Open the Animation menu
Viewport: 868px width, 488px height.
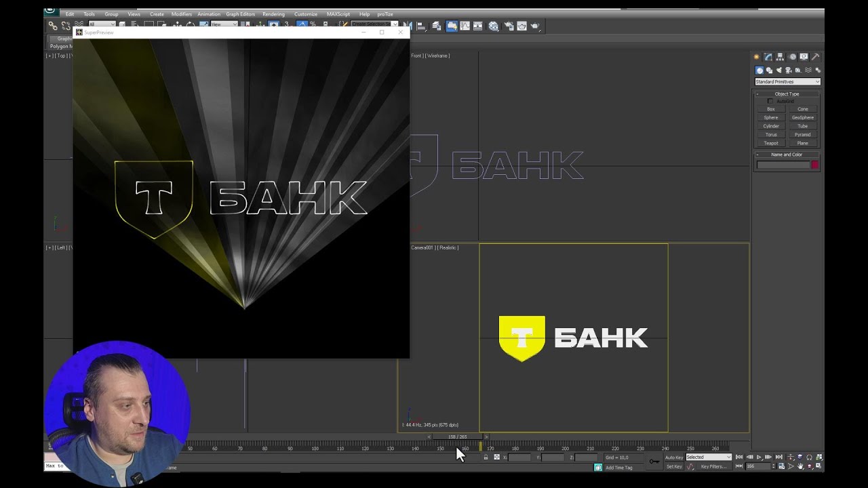209,14
